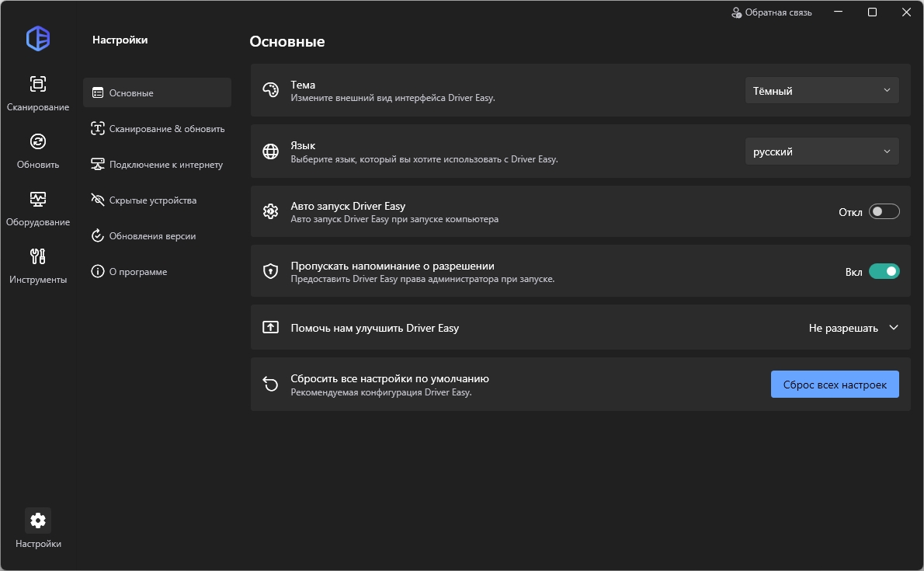The height and width of the screenshot is (571, 924).
Task: Click the globe icon next to Язык
Action: pos(270,151)
